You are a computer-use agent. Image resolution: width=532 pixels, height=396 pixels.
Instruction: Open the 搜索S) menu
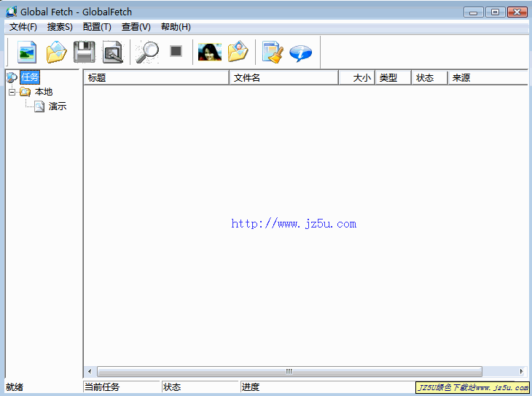[x=60, y=27]
